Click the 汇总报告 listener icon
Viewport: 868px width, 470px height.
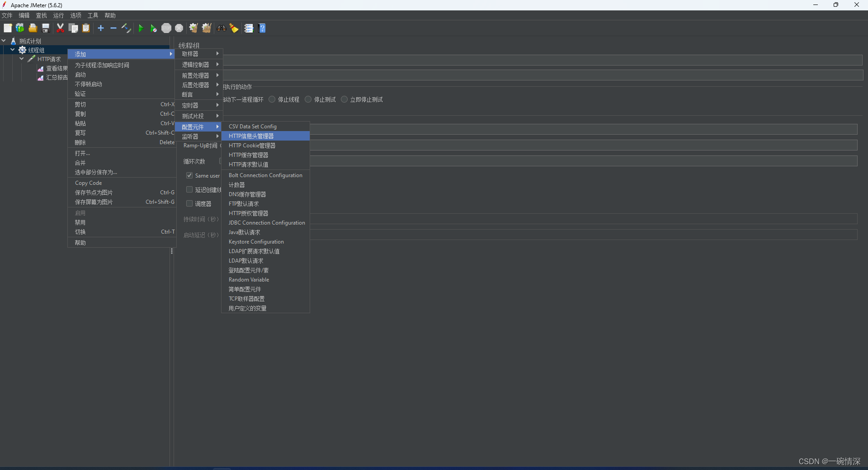tap(41, 77)
